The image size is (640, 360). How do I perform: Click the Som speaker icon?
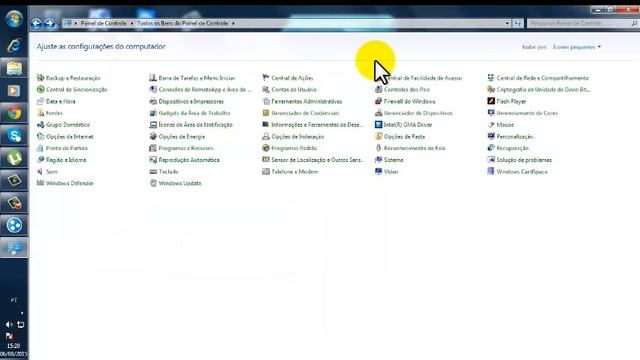point(40,172)
